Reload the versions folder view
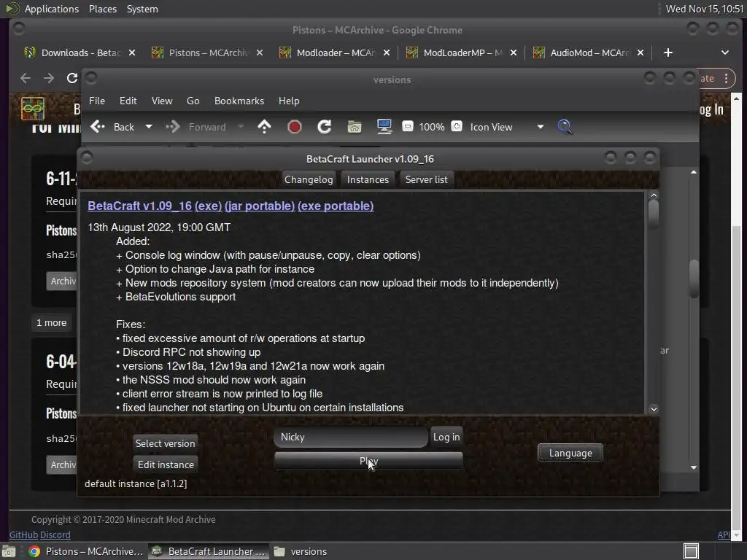The height and width of the screenshot is (560, 747). [x=325, y=127]
